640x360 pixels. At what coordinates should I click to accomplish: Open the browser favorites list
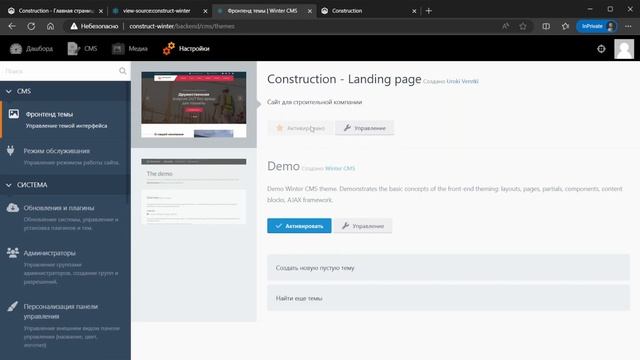pyautogui.click(x=565, y=26)
